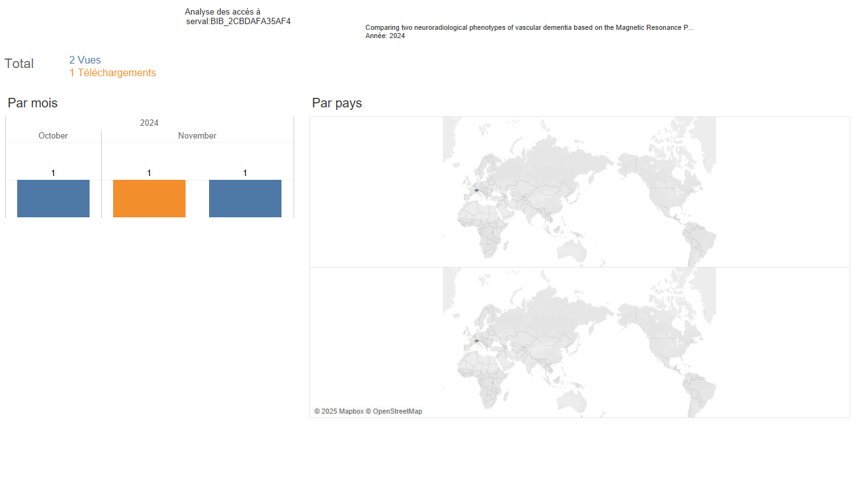868x488 pixels.
Task: Select the highlighted country on upper map
Action: pos(476,190)
